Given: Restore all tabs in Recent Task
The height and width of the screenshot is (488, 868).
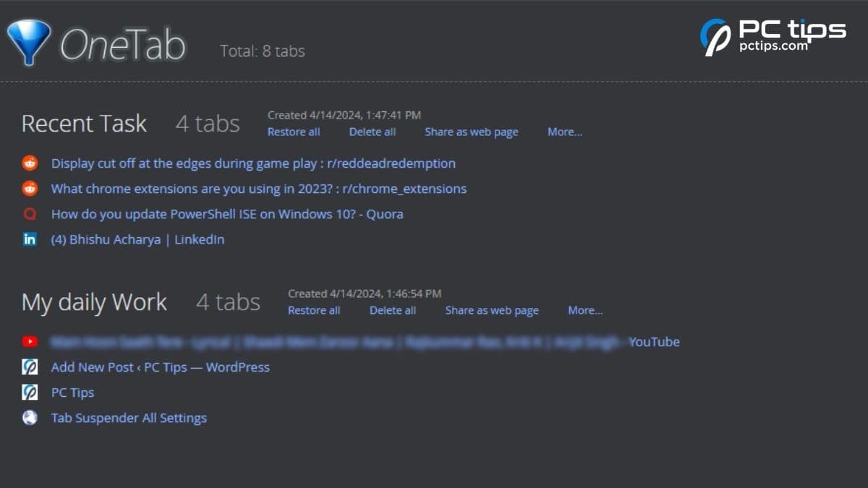Looking at the screenshot, I should (x=294, y=132).
